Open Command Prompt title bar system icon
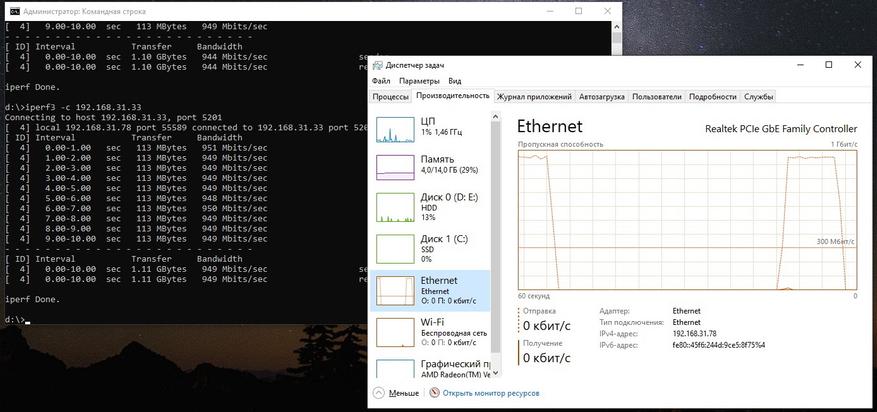The image size is (877, 412). click(10, 10)
